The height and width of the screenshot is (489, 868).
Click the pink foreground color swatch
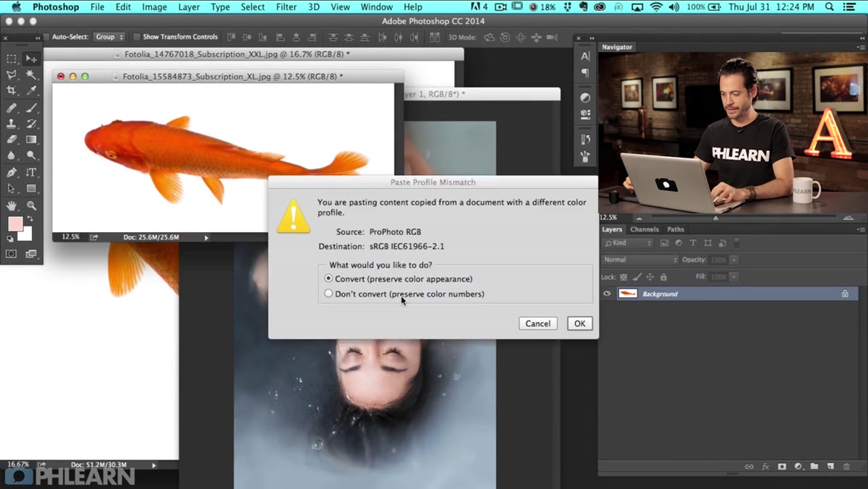15,224
